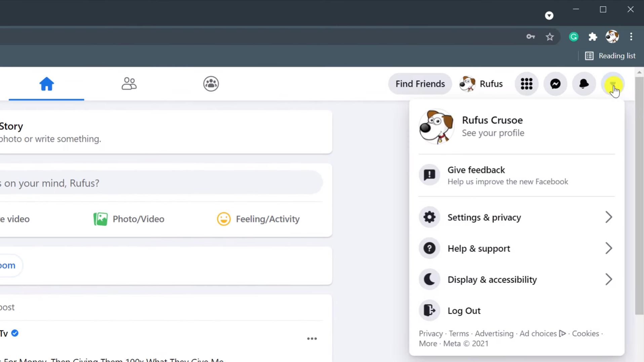Click the Grammarly extension icon
The width and height of the screenshot is (644, 362).
pos(573,37)
